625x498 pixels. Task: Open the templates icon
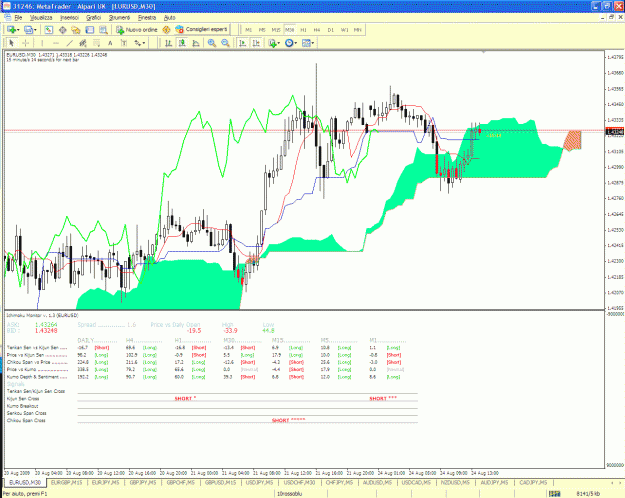(306, 43)
